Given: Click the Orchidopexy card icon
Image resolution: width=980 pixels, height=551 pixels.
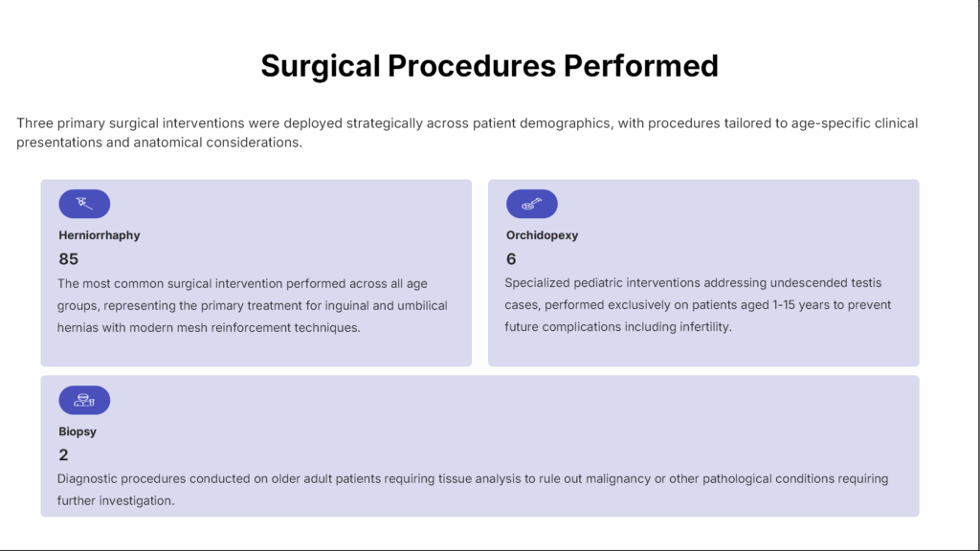Looking at the screenshot, I should pyautogui.click(x=531, y=204).
